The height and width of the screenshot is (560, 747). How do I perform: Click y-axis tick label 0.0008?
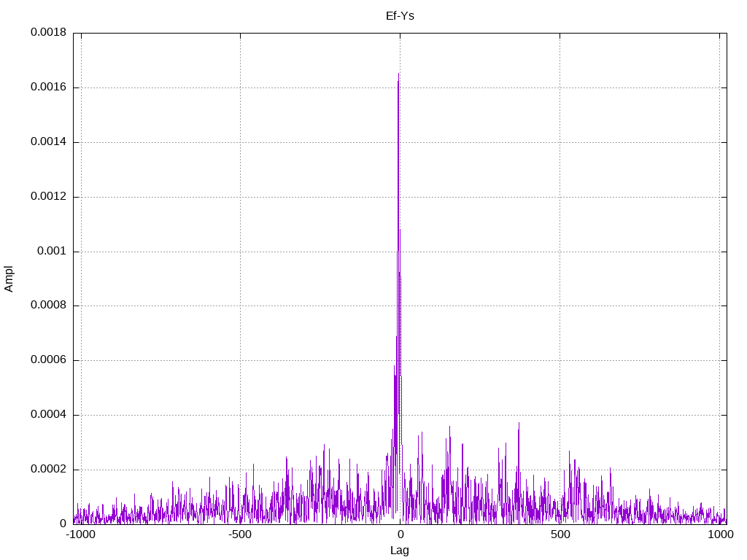pos(49,306)
